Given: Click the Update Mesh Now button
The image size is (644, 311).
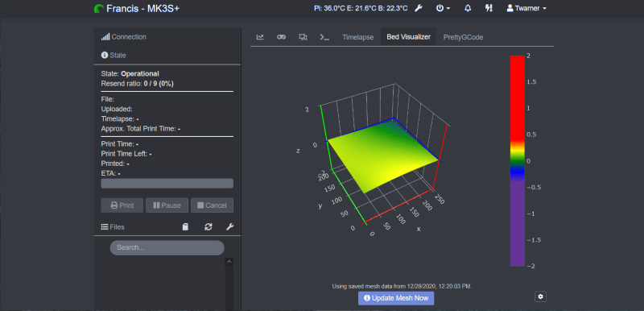Looking at the screenshot, I should coord(396,298).
